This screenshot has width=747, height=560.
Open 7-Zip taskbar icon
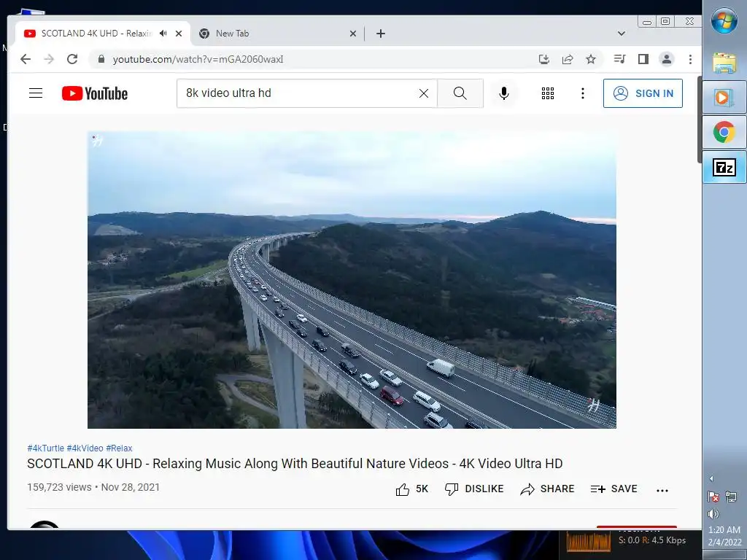(724, 167)
